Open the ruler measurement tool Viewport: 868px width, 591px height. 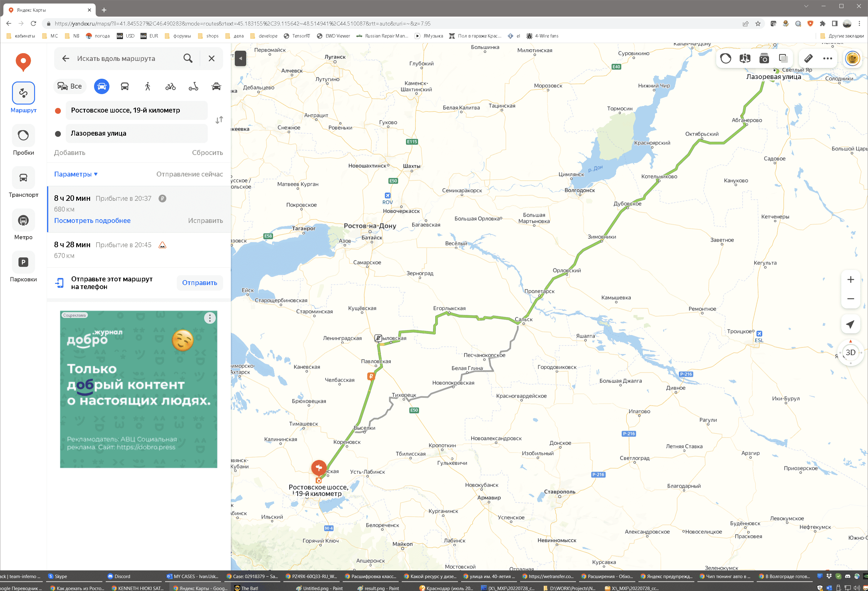[x=808, y=58]
